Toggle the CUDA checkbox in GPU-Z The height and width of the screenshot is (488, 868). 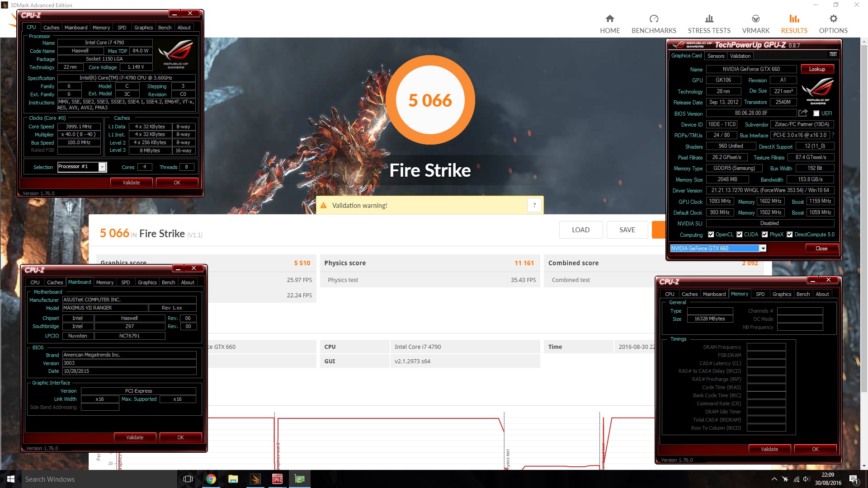pyautogui.click(x=739, y=235)
